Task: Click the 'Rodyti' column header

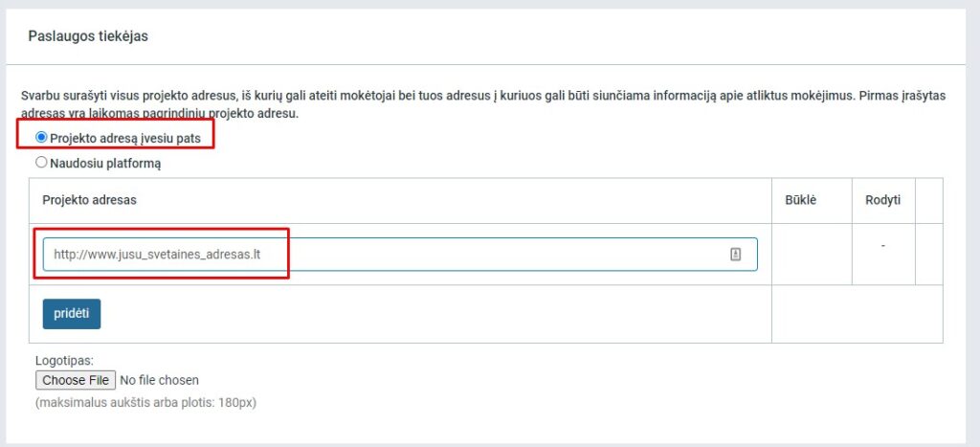Action: [x=881, y=200]
